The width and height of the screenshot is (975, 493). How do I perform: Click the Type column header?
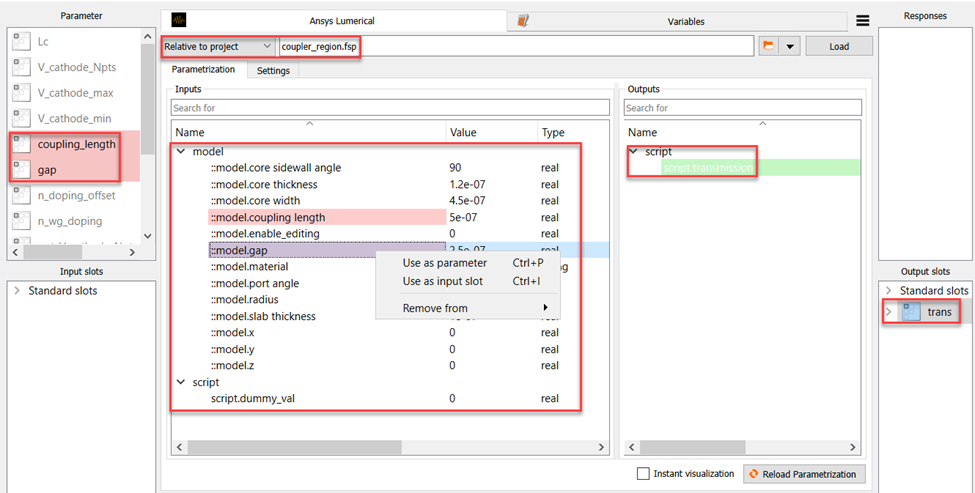click(573, 132)
